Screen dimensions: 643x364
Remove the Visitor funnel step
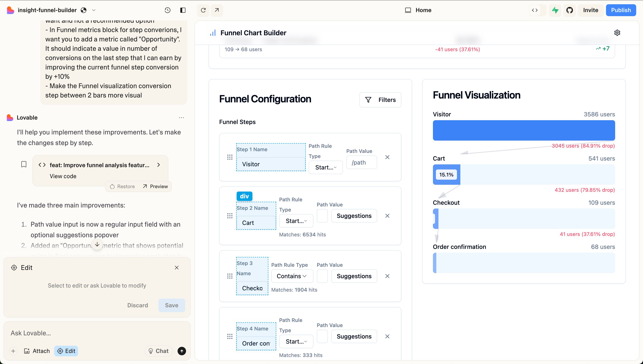click(x=387, y=157)
